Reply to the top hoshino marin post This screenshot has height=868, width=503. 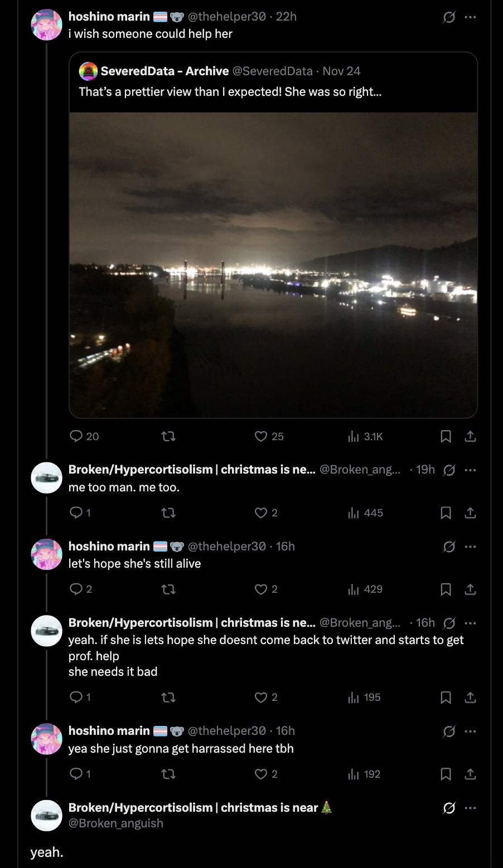pyautogui.click(x=76, y=436)
